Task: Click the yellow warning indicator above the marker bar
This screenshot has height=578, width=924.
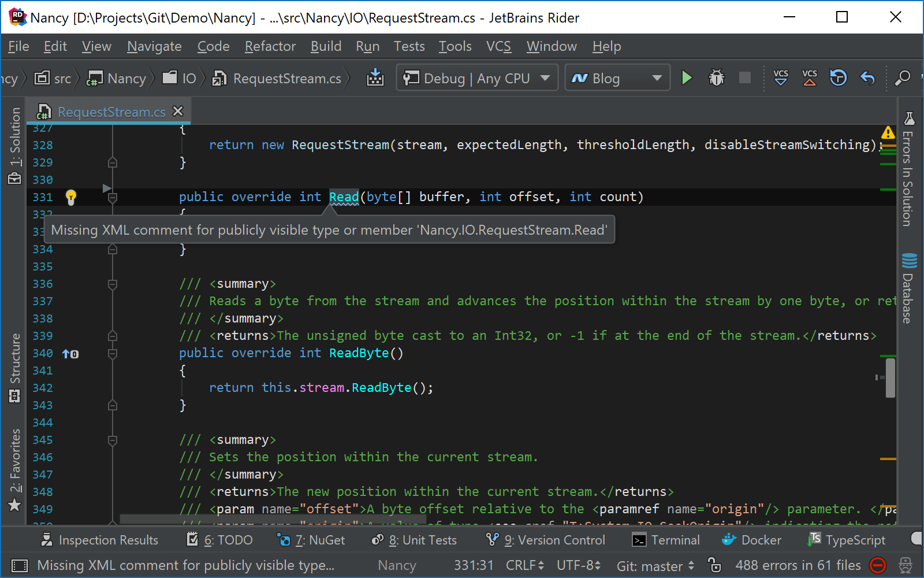Action: tap(888, 132)
